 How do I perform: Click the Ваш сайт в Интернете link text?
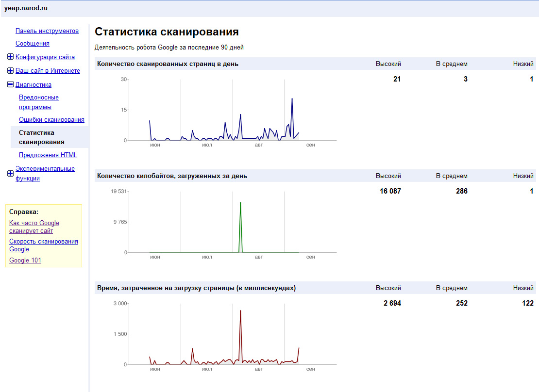[x=48, y=71]
